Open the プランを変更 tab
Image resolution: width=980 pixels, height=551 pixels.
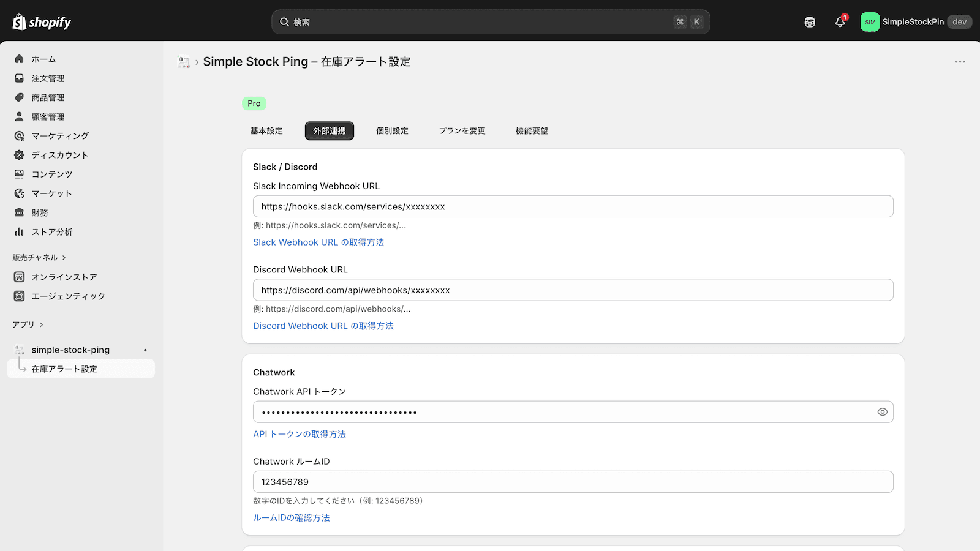click(462, 131)
